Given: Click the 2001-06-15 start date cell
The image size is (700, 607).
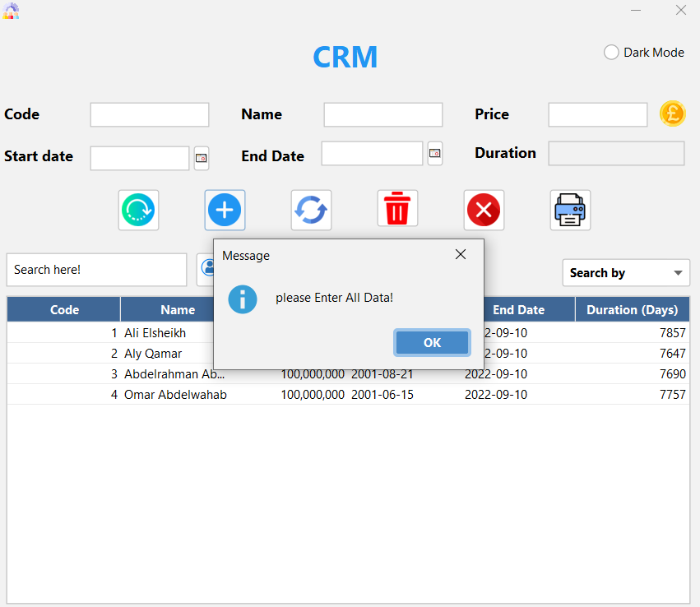Looking at the screenshot, I should click(382, 395).
